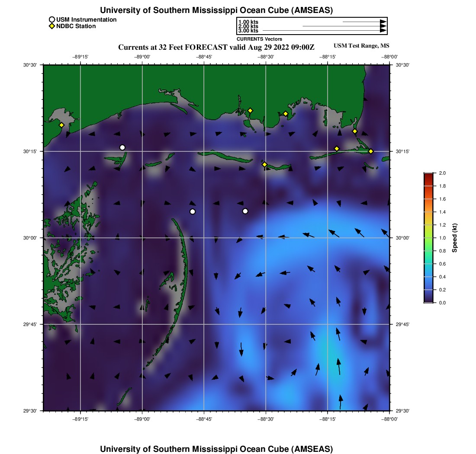The width and height of the screenshot is (476, 454).
Task: Click the dark red top of speed colorbar
Action: coord(428,174)
